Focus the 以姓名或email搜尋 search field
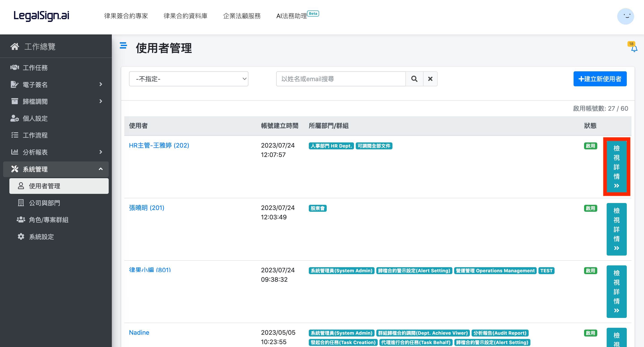Viewport: 644px width, 347px height. click(x=341, y=79)
